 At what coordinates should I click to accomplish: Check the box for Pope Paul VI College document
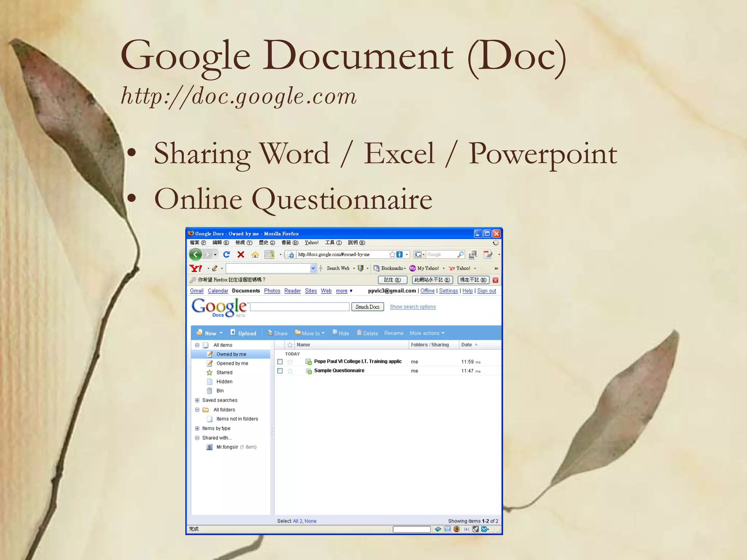280,362
